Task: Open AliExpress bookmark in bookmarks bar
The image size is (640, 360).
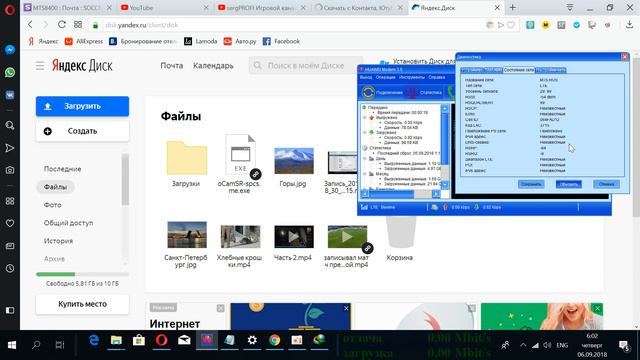Action: (84, 41)
